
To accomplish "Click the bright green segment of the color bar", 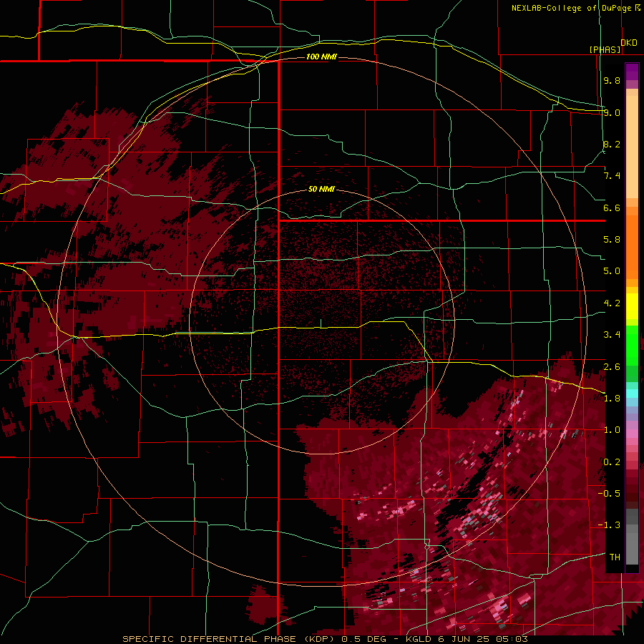I will click(632, 345).
